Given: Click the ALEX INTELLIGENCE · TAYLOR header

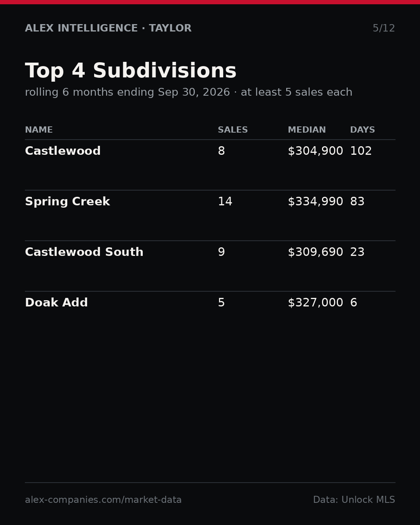Looking at the screenshot, I should [108, 28].
